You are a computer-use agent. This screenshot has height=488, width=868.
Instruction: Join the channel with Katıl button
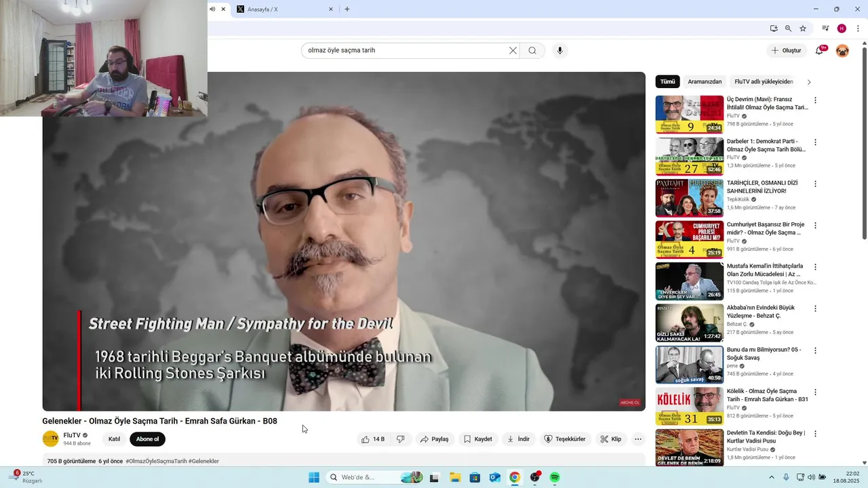tap(114, 439)
